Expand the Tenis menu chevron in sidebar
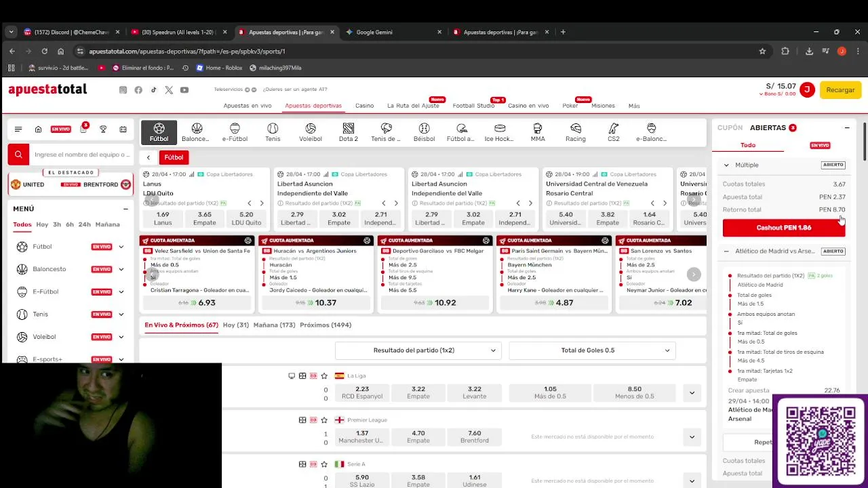868x488 pixels. pyautogui.click(x=121, y=314)
